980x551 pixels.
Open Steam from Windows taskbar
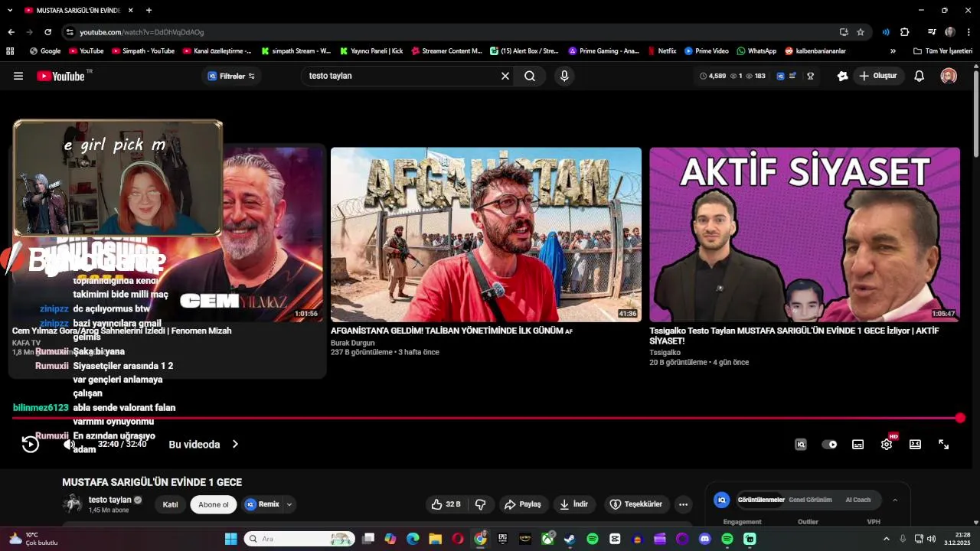[x=570, y=539]
